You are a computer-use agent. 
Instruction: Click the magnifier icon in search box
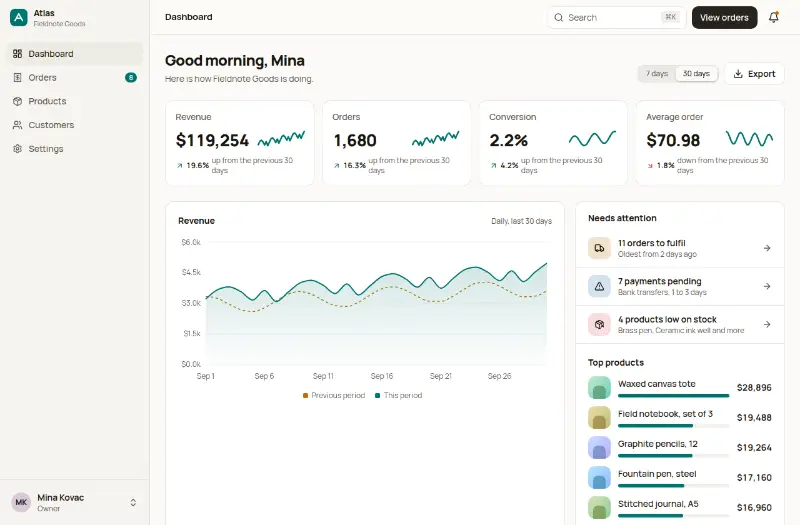[x=559, y=17]
